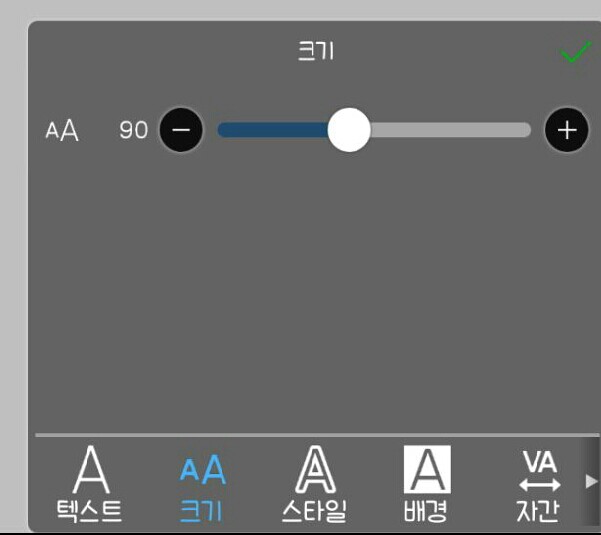The image size is (601, 535).
Task: Click the 크기 title at the panel top
Action: coord(315,52)
